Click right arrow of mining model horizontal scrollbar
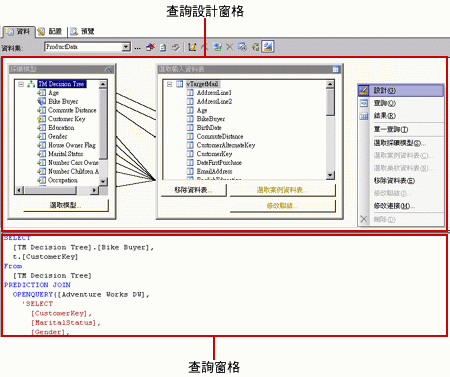Screen dimensions: 450x377 [95, 190]
